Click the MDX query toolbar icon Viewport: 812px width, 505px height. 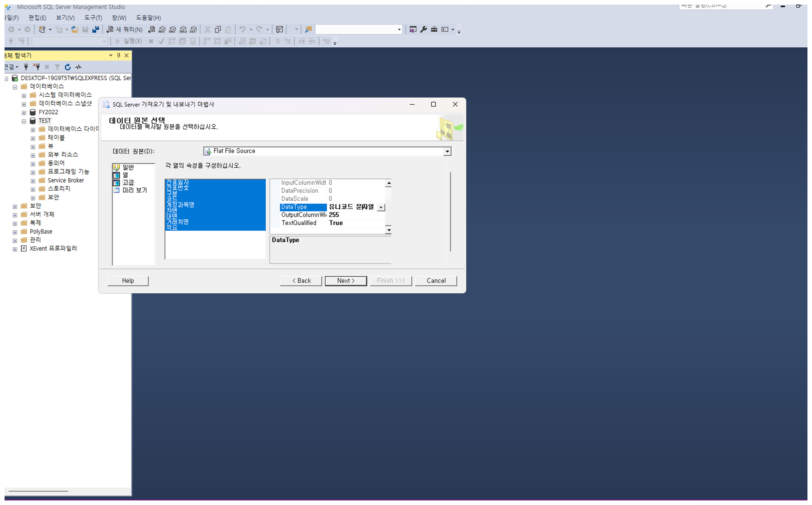point(162,30)
